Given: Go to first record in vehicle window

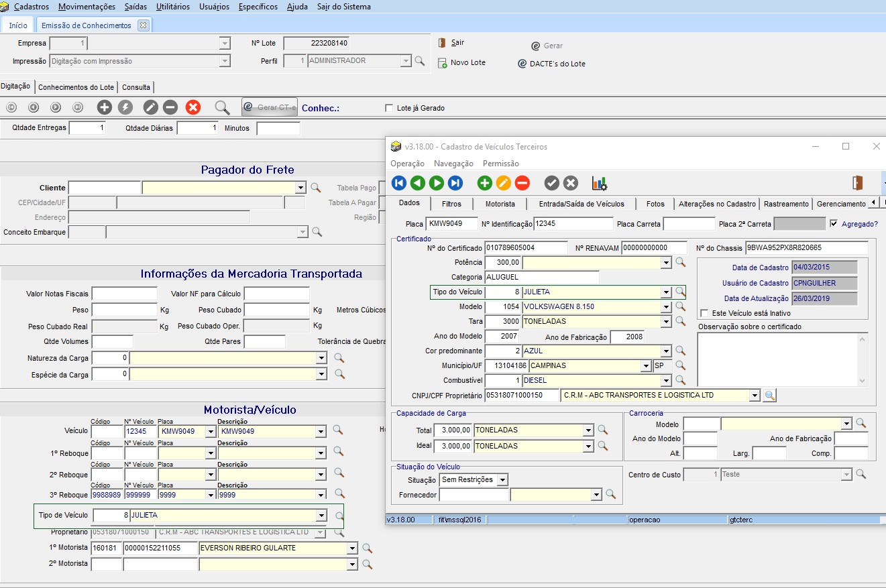Looking at the screenshot, I should tap(399, 183).
